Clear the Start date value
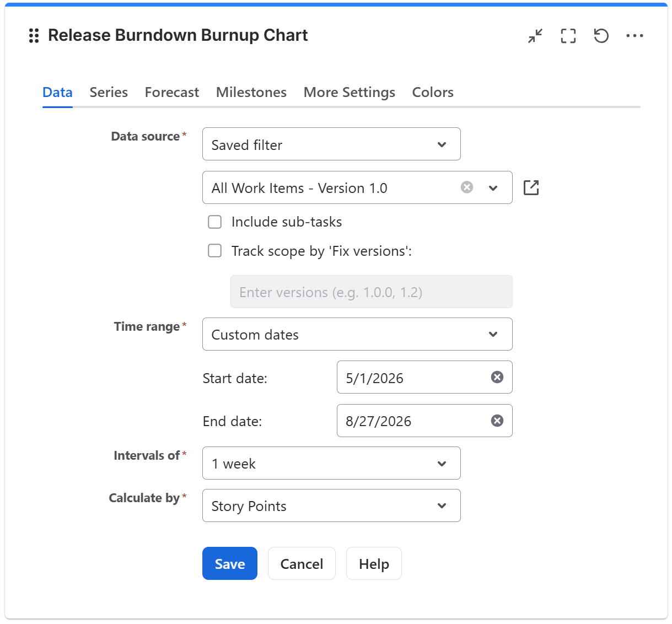Viewport: 672px width, 624px height. pos(497,377)
